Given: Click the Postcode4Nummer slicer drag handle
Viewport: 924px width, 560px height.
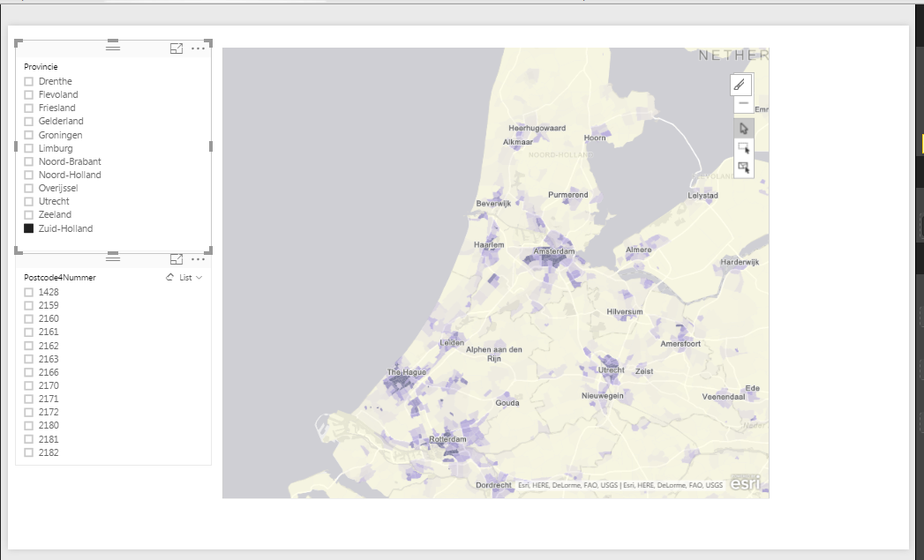Looking at the screenshot, I should click(x=113, y=258).
